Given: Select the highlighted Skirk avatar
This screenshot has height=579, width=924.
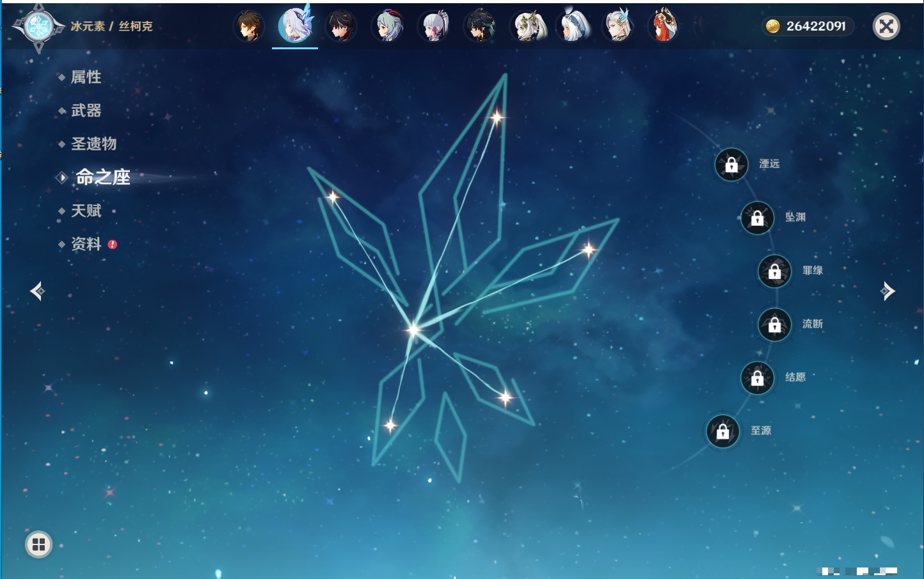Looking at the screenshot, I should click(x=295, y=25).
